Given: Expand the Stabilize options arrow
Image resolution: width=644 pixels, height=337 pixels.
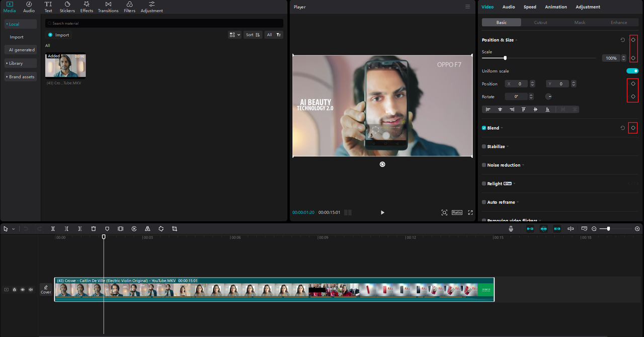Looking at the screenshot, I should 508,147.
